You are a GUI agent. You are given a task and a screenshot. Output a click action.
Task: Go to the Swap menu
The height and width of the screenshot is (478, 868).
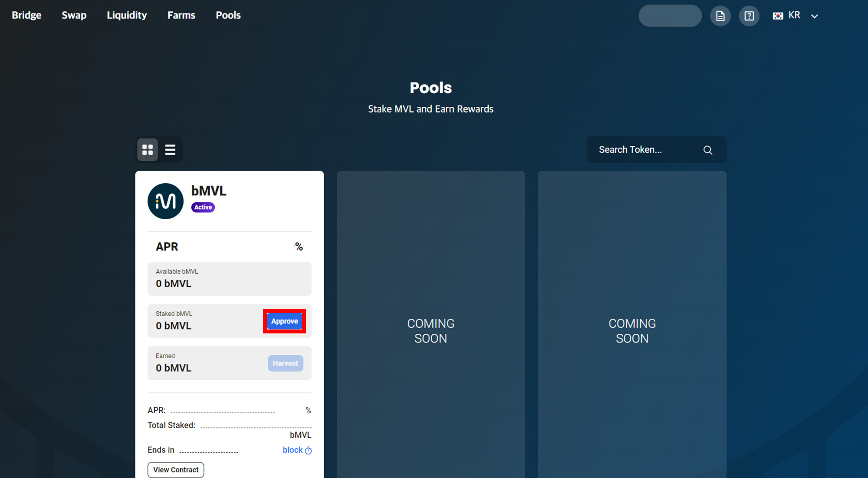[74, 15]
